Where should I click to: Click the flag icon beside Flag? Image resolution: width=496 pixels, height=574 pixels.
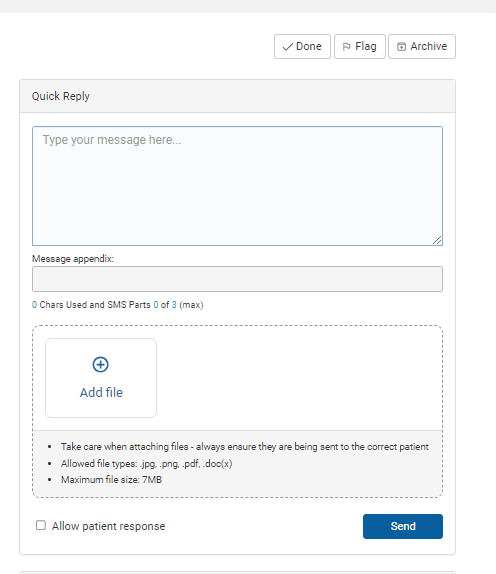click(x=346, y=47)
